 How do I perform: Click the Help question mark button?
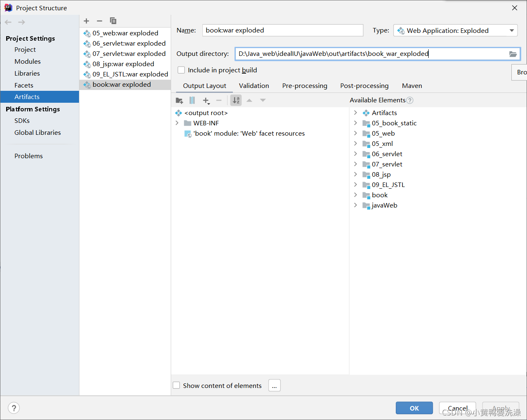(14, 408)
